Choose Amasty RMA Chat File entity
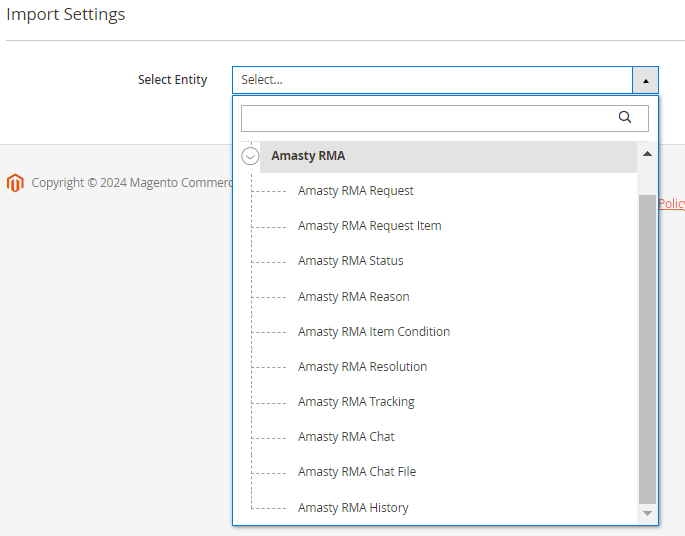Image resolution: width=685 pixels, height=536 pixels. click(x=357, y=471)
